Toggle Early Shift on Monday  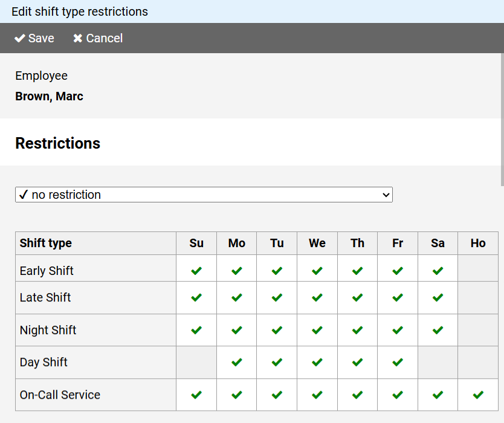[236, 271]
